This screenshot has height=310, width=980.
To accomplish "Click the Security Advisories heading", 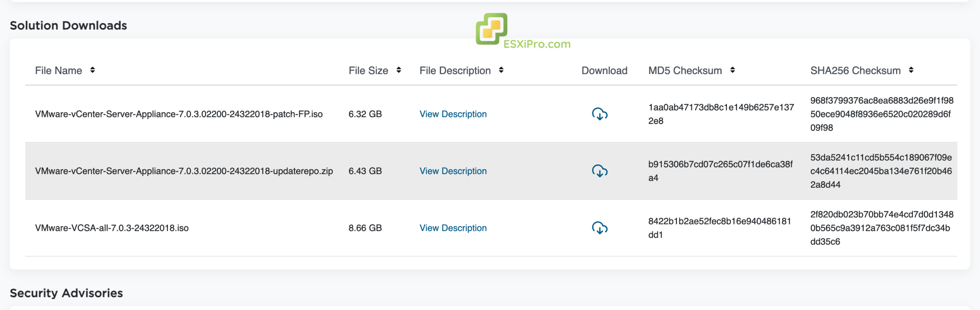I will [x=66, y=293].
